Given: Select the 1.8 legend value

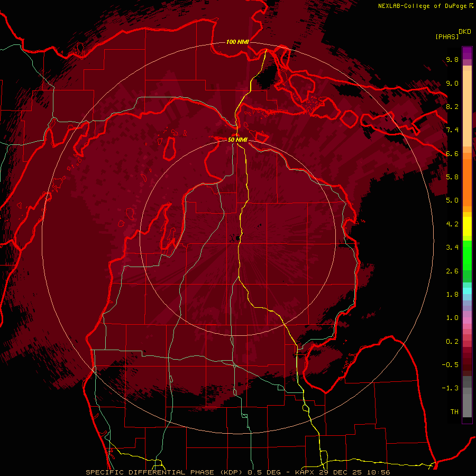Looking at the screenshot, I should pos(452,295).
